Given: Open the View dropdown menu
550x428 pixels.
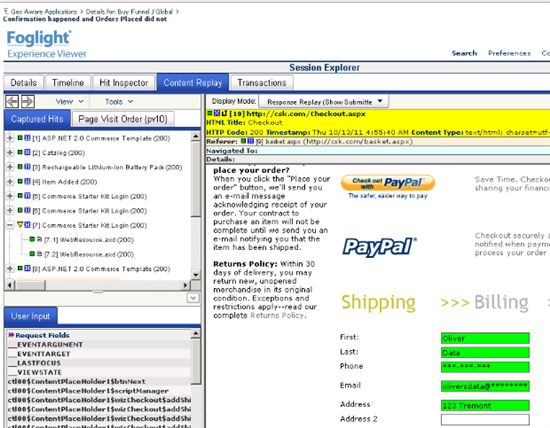Looking at the screenshot, I should point(69,102).
